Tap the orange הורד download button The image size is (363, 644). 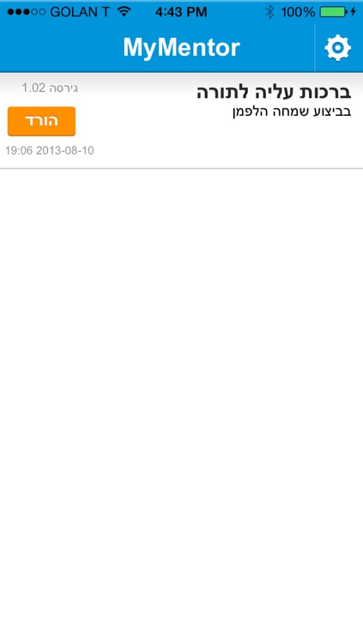(41, 121)
